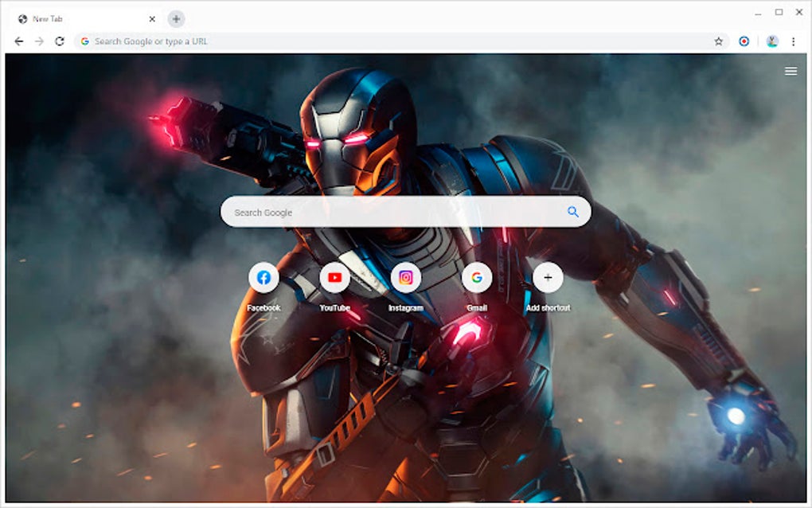Open the YouTube shortcut

tap(335, 277)
